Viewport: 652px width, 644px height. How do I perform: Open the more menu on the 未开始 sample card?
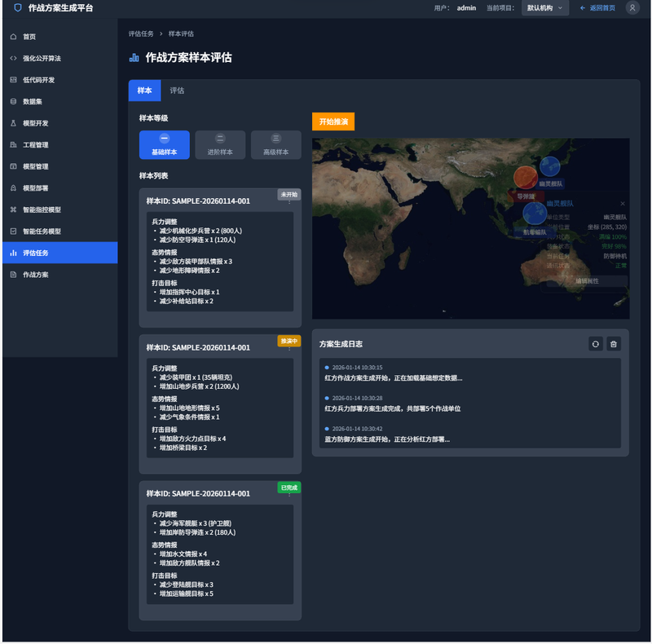tap(289, 202)
